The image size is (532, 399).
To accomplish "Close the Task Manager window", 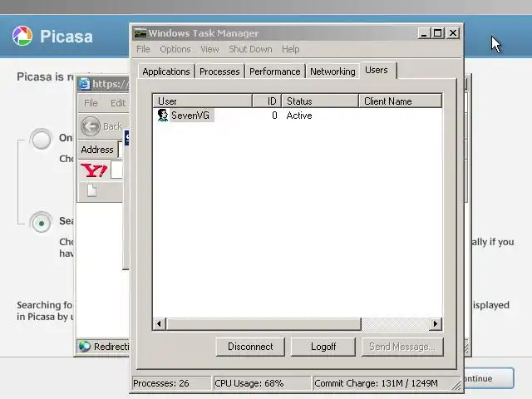I will coord(453,33).
